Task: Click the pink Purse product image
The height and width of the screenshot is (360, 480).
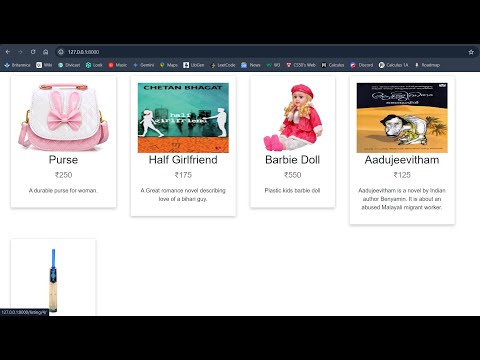Action: coord(63,117)
